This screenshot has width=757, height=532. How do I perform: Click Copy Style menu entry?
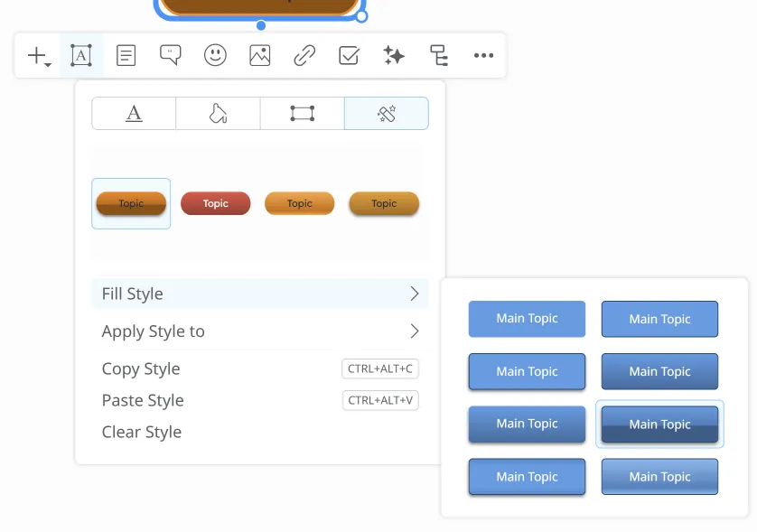click(141, 369)
